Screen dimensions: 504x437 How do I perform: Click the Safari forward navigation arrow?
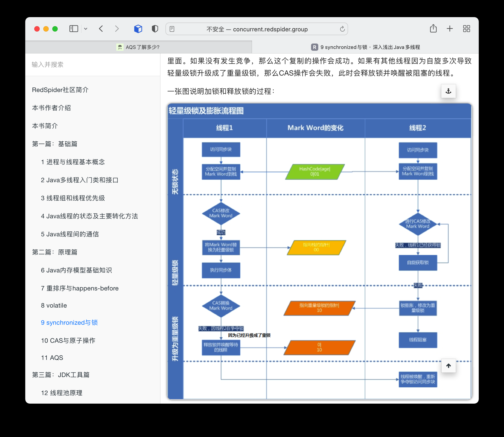[x=117, y=29]
